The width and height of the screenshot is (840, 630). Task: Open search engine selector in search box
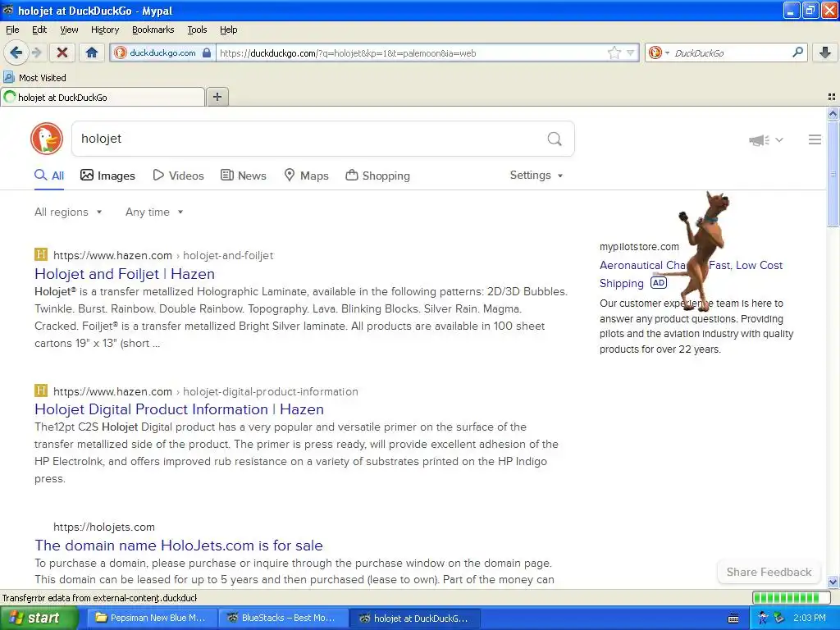[x=659, y=52]
